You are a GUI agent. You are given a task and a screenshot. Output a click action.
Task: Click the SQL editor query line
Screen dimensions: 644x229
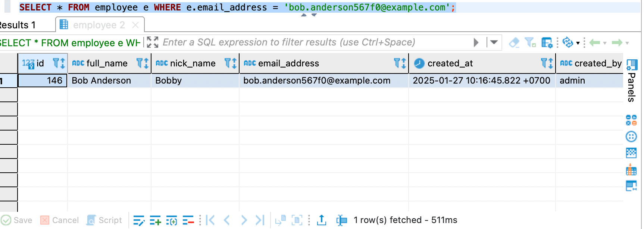(237, 7)
